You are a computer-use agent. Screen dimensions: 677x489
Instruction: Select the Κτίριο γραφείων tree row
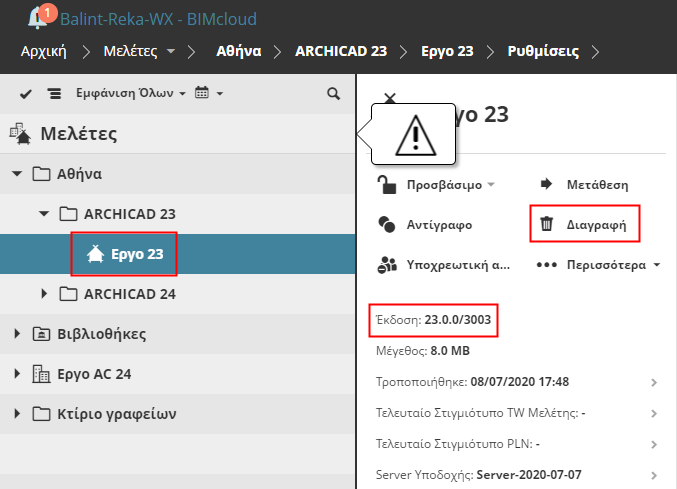pos(177,414)
